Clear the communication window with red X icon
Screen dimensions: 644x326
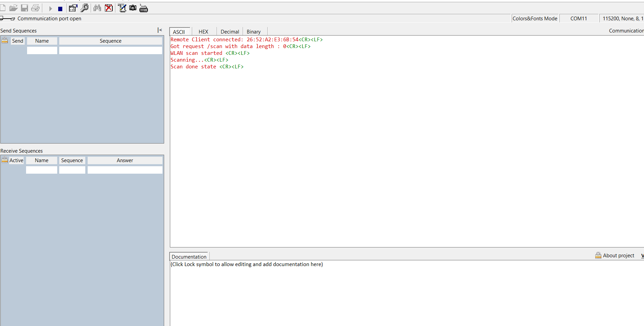click(x=109, y=8)
